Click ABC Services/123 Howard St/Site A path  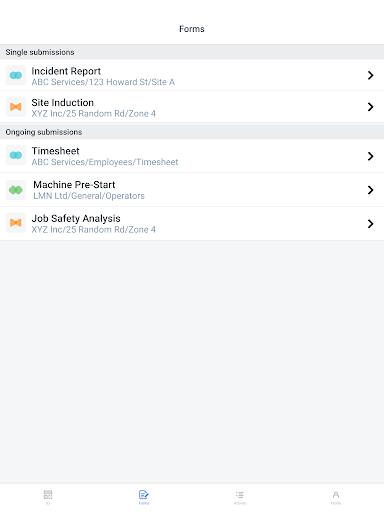click(x=103, y=82)
